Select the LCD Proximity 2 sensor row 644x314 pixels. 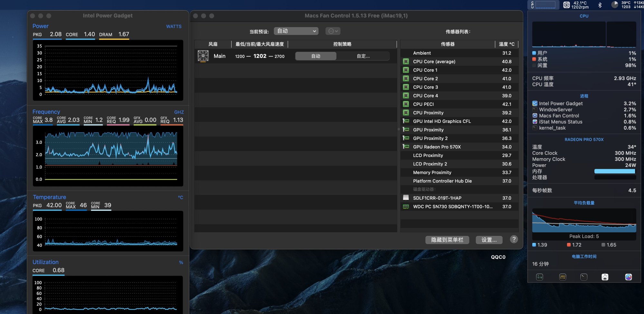click(459, 164)
